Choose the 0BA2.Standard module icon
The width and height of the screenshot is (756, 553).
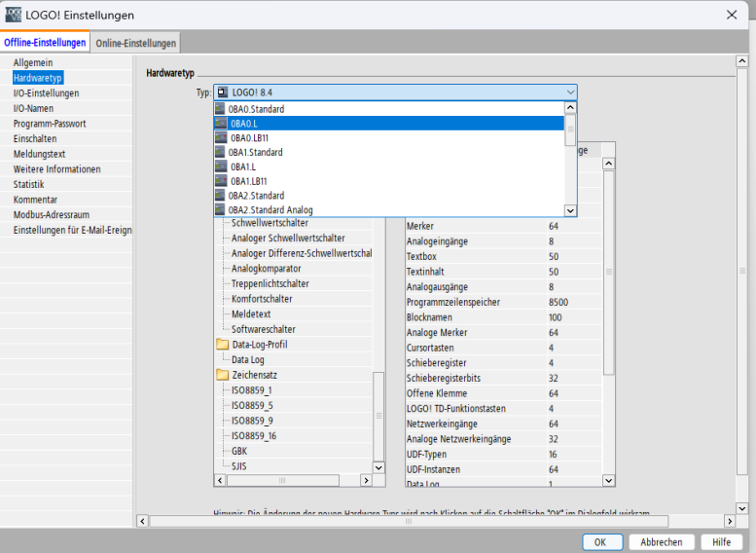[220, 196]
